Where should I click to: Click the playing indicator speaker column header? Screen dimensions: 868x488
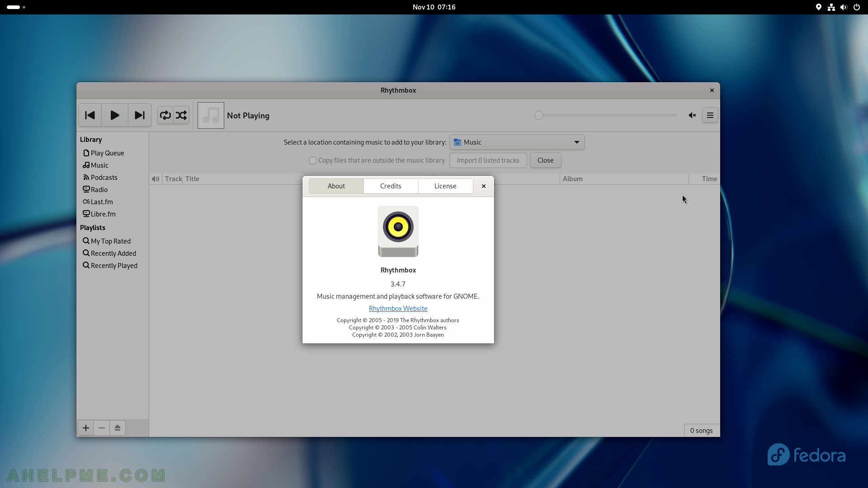[156, 179]
